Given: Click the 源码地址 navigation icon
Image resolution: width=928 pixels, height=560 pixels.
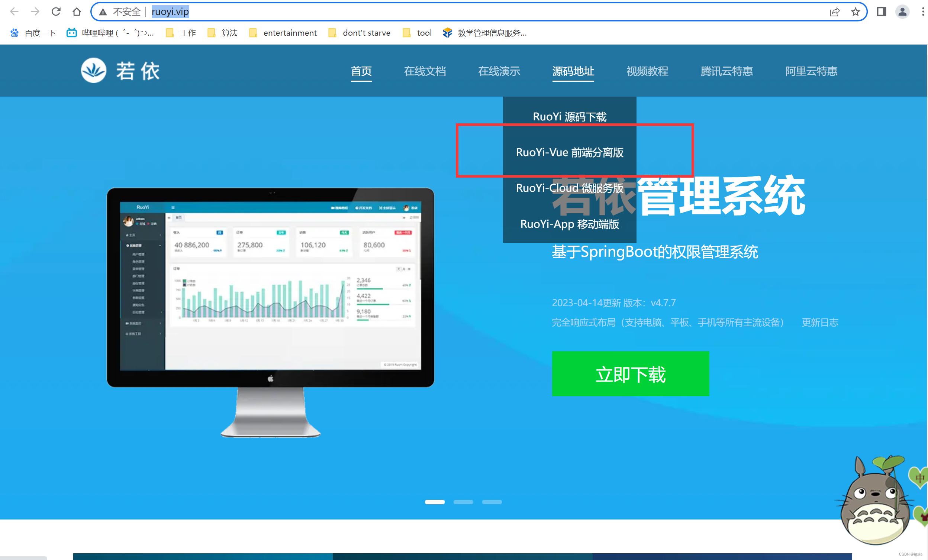Looking at the screenshot, I should click(571, 70).
